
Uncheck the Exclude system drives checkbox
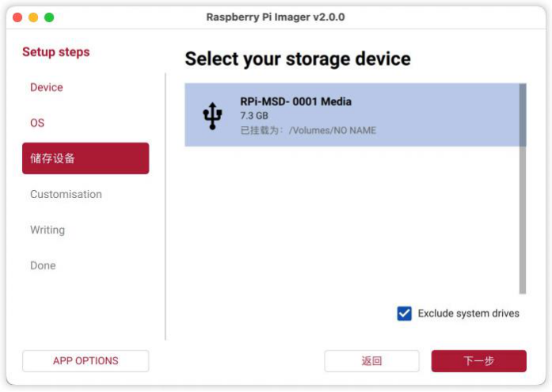pos(405,314)
